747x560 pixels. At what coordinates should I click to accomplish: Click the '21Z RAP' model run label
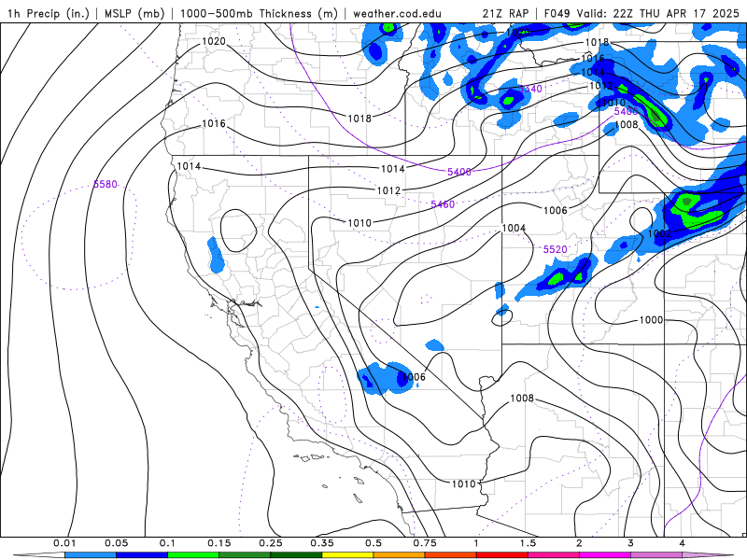(x=505, y=13)
